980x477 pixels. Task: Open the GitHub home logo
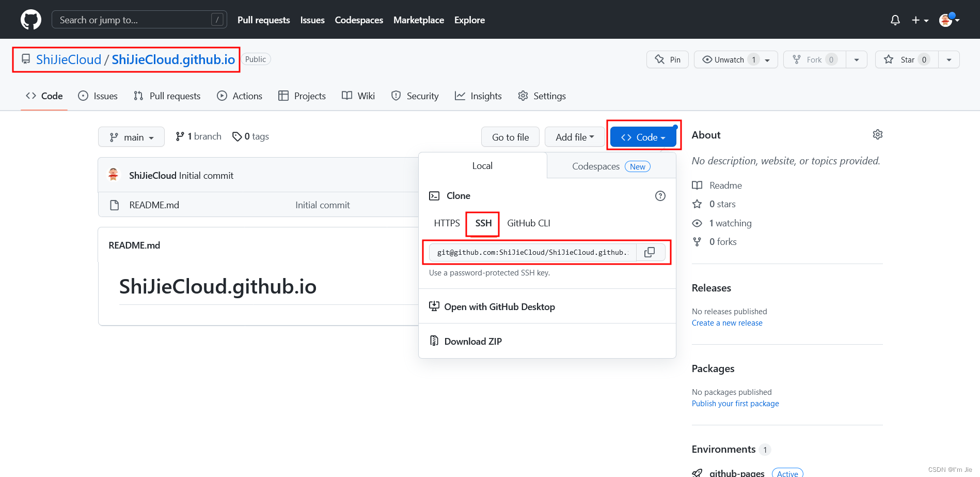pyautogui.click(x=31, y=20)
